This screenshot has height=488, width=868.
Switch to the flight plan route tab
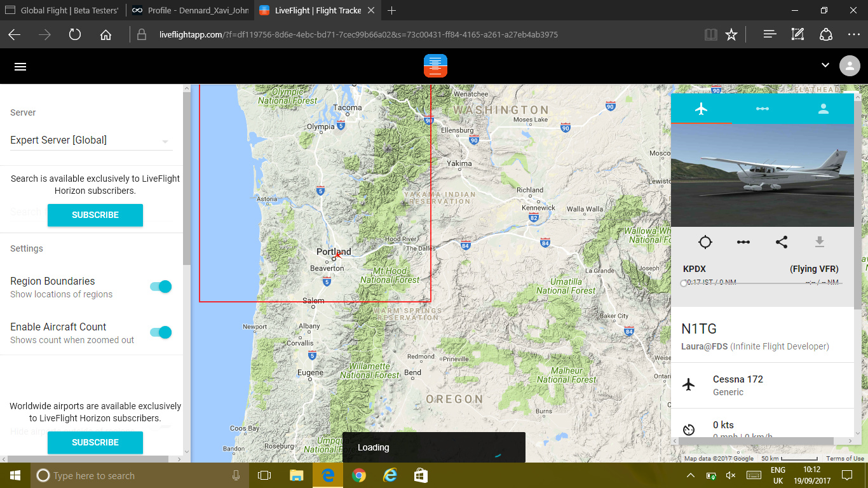763,109
